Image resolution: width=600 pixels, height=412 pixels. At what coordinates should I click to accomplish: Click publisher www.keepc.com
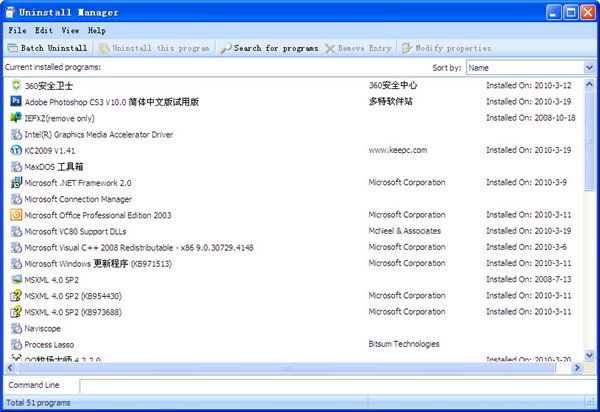tap(398, 150)
